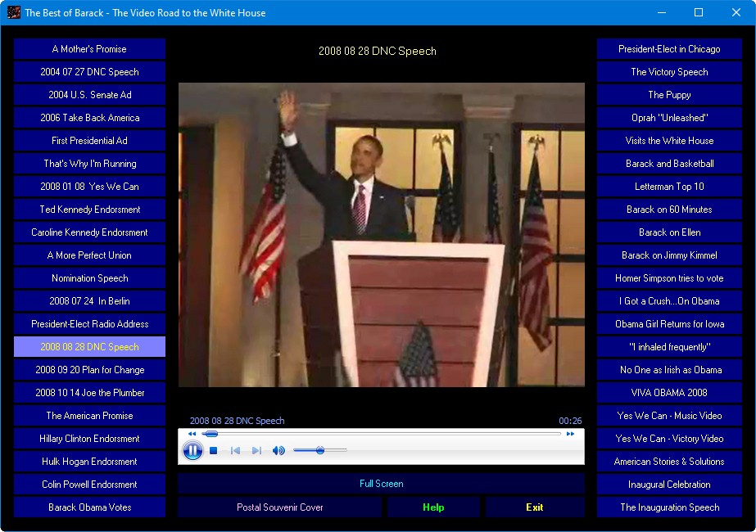
Task: Open Barack on Jimmy Kimmel
Action: (669, 255)
